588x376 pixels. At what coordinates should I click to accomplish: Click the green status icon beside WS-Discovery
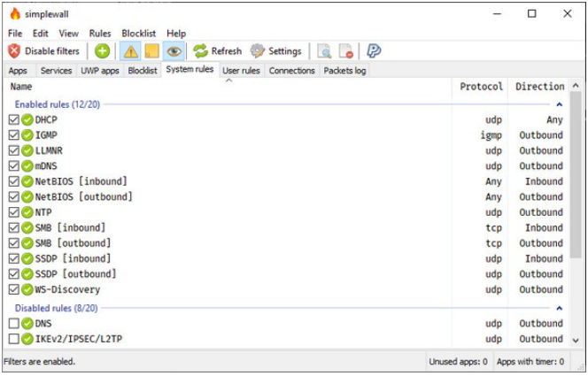[27, 289]
